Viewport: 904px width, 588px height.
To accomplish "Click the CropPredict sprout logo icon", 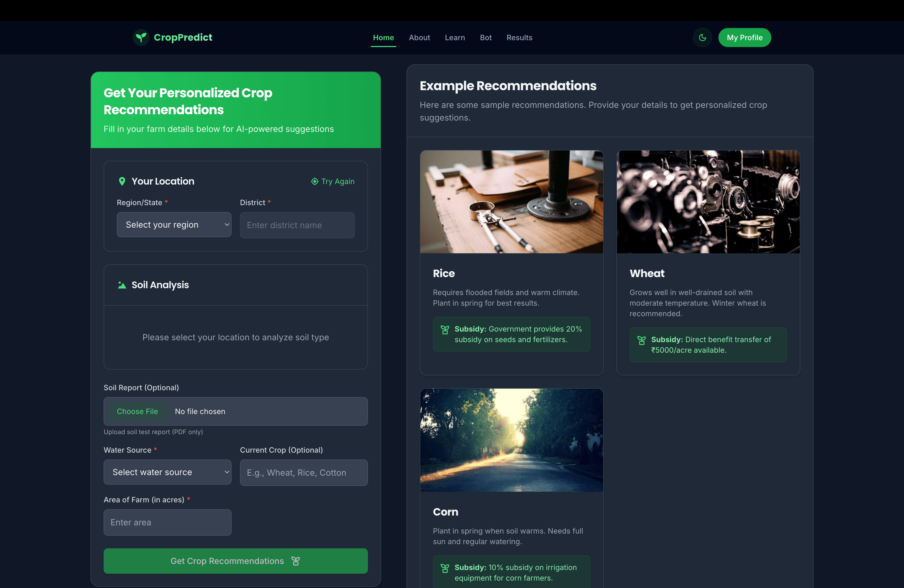I will click(141, 37).
